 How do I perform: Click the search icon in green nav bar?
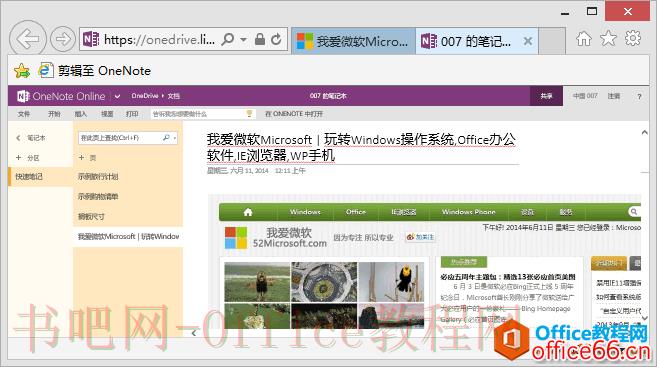(634, 212)
